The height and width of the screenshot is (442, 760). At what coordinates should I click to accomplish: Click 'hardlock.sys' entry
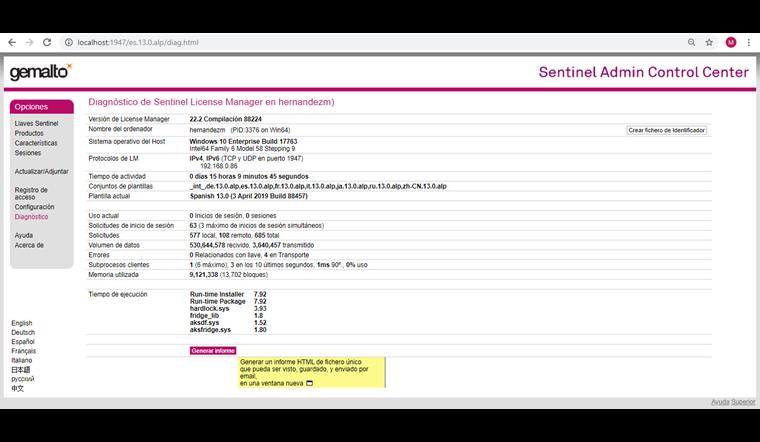pos(209,309)
